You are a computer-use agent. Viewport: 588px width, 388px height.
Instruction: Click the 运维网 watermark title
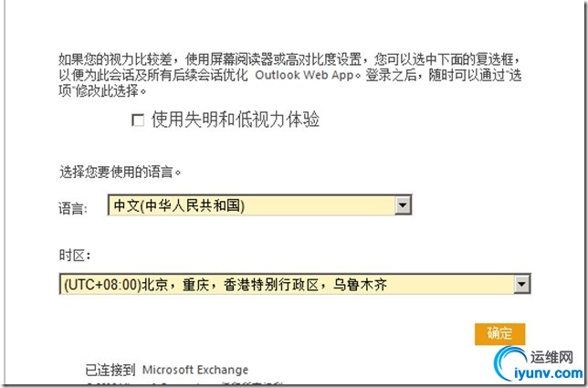coord(551,357)
